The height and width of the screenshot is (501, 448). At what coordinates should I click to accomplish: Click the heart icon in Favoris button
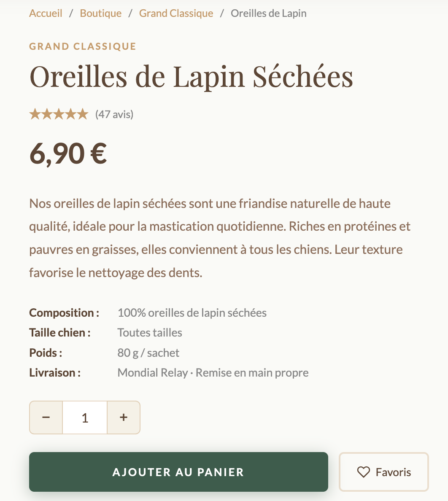363,472
